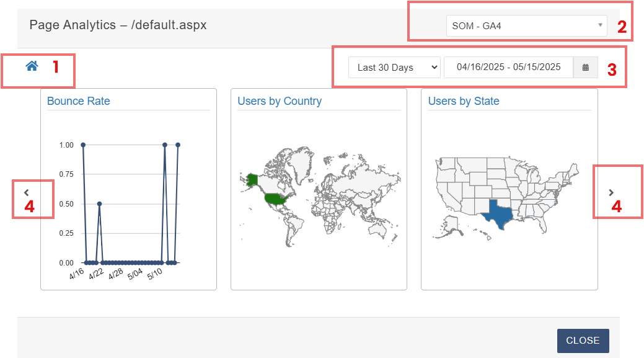644x358 pixels.
Task: Click the Home icon
Action: pyautogui.click(x=32, y=66)
